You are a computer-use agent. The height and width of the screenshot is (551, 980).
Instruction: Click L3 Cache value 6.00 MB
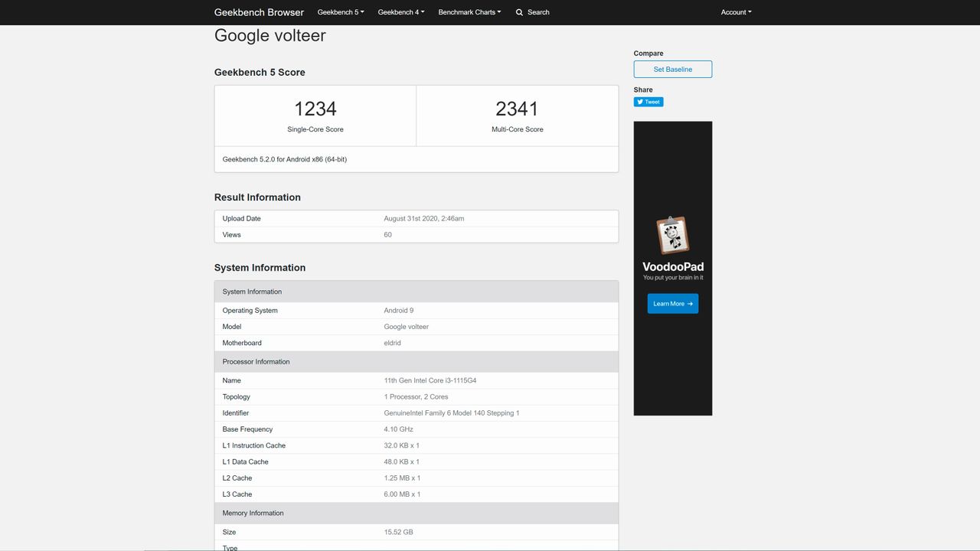[x=403, y=494]
